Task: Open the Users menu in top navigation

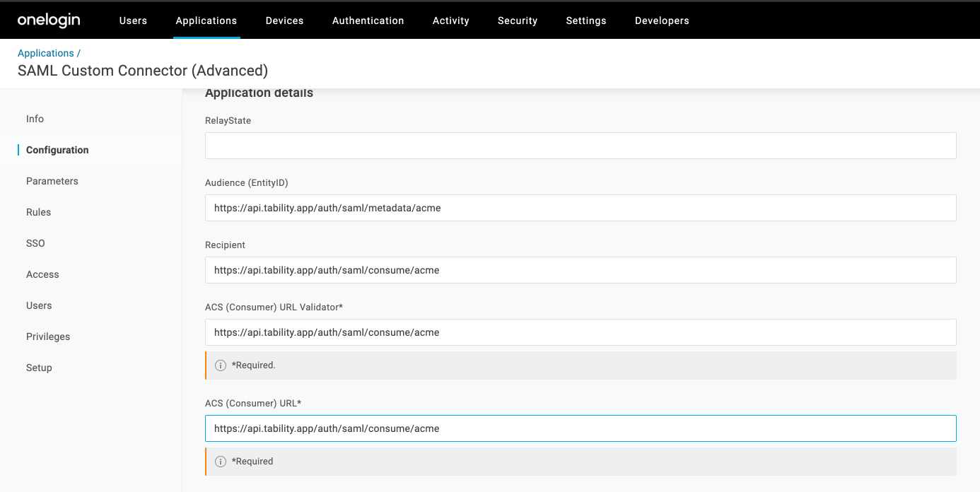Action: [x=133, y=20]
